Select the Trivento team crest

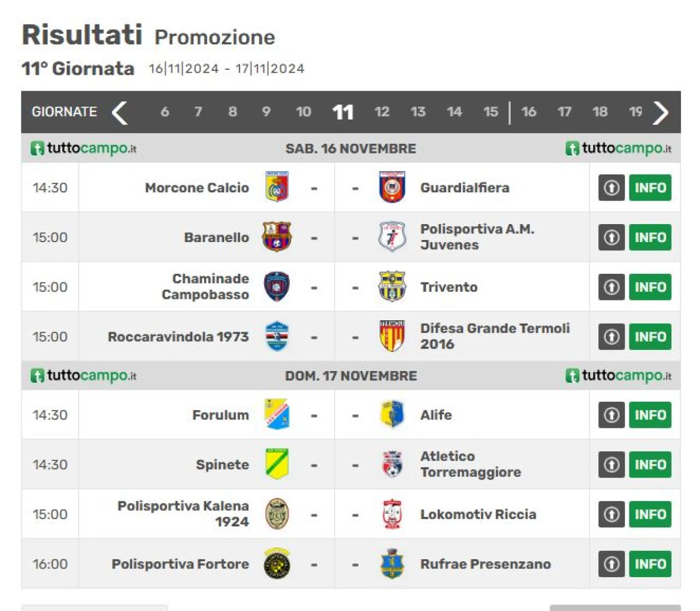392,286
